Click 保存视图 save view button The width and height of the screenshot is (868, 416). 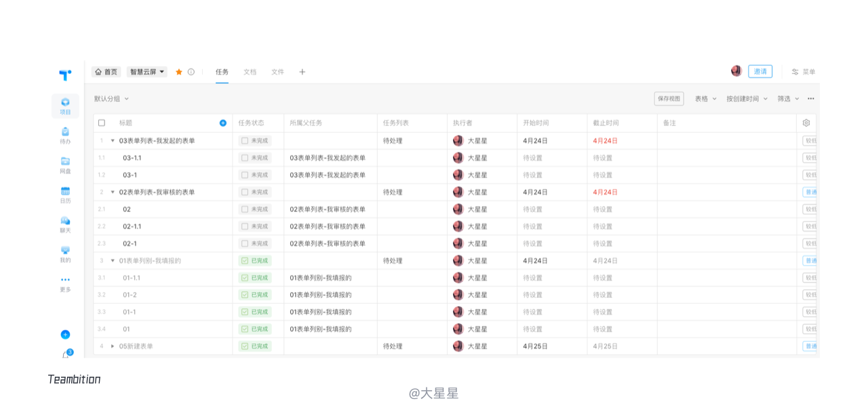669,99
